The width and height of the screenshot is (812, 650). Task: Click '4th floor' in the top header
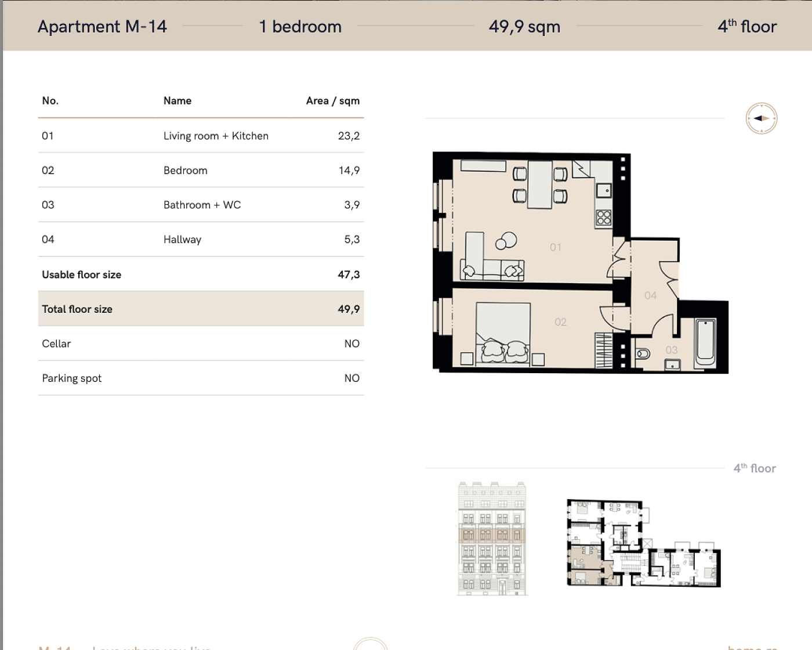click(747, 26)
